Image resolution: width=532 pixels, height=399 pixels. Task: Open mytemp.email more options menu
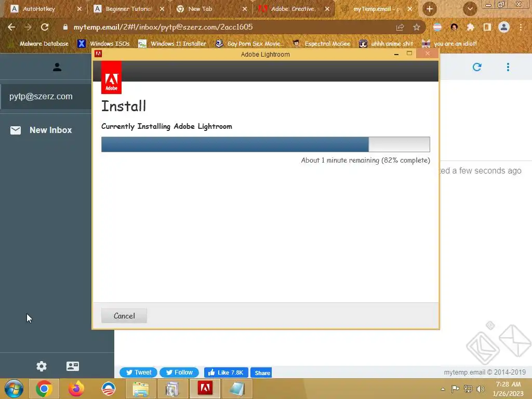point(508,67)
